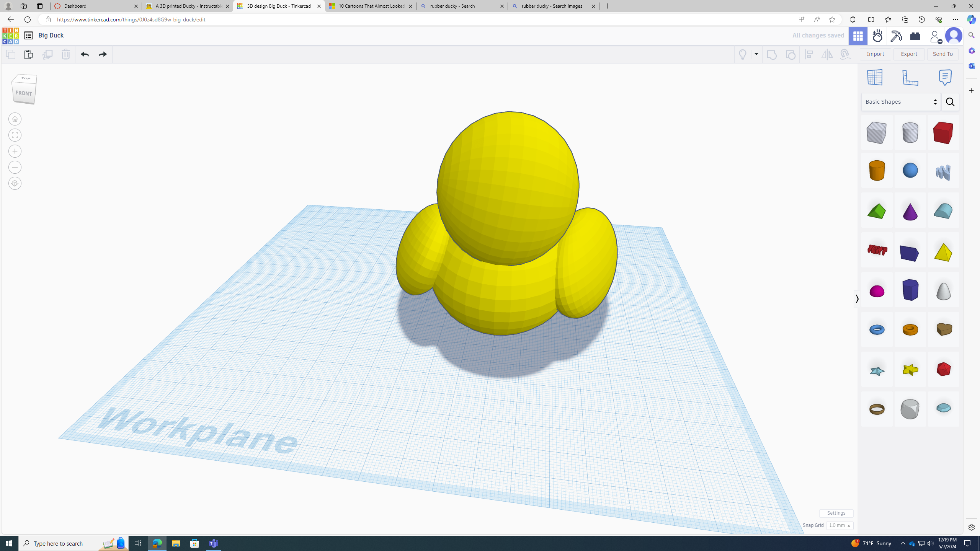
Task: Search shapes with magnifier icon
Action: tap(950, 102)
